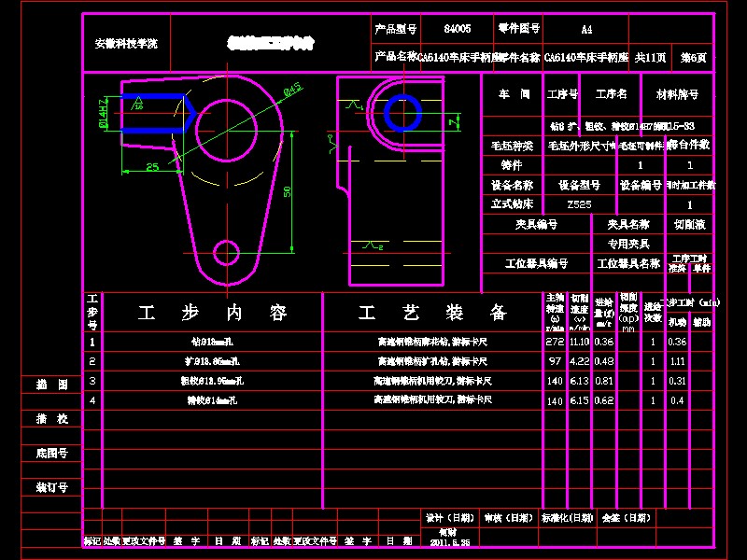Click the 审核（日期） footer cell
This screenshot has height=560, width=747.
click(508, 518)
